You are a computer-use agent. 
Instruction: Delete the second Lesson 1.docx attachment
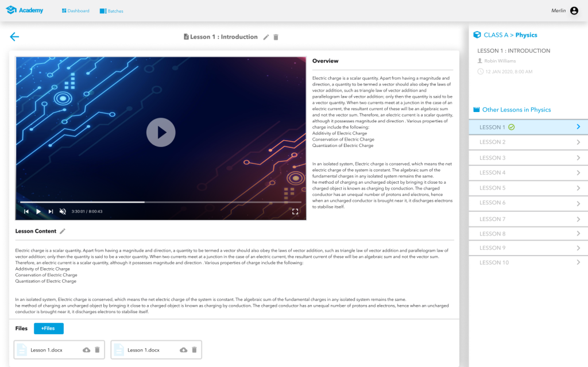point(194,349)
